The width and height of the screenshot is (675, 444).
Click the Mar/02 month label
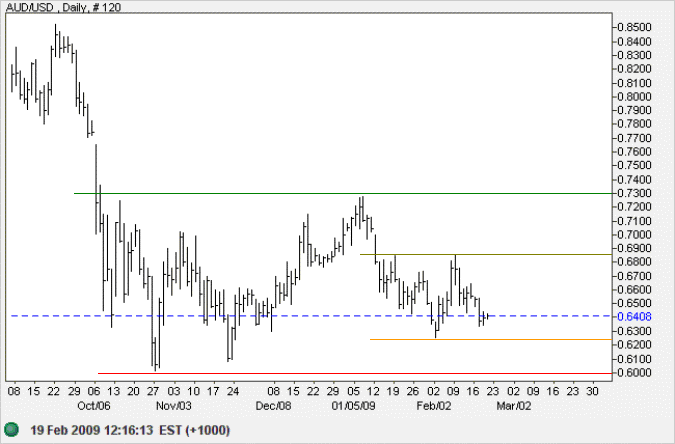coord(514,406)
